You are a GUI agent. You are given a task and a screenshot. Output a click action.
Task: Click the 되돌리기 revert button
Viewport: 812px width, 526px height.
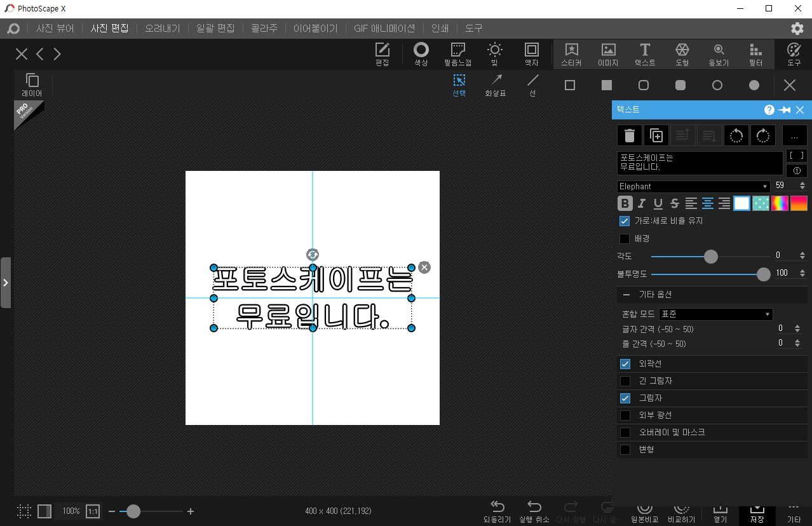click(x=497, y=512)
